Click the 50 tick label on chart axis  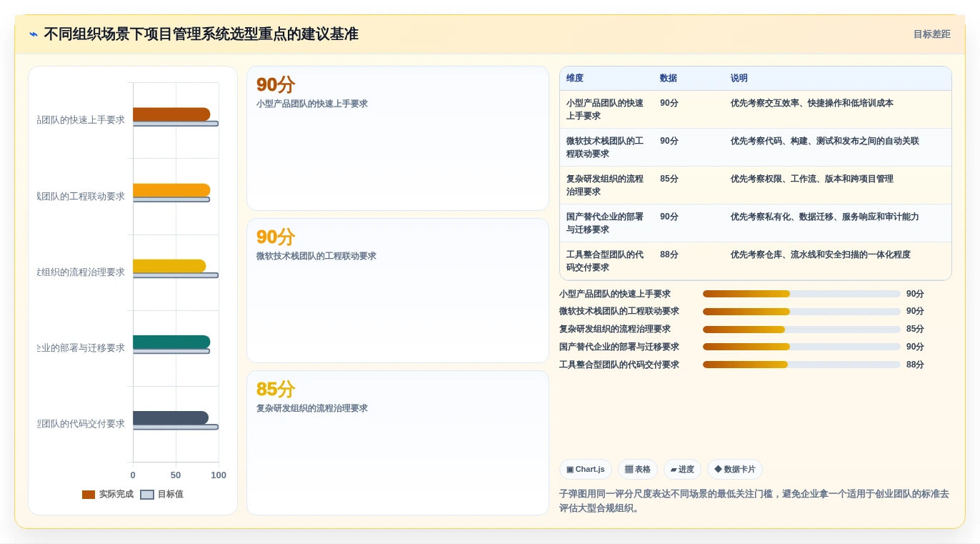pos(176,475)
